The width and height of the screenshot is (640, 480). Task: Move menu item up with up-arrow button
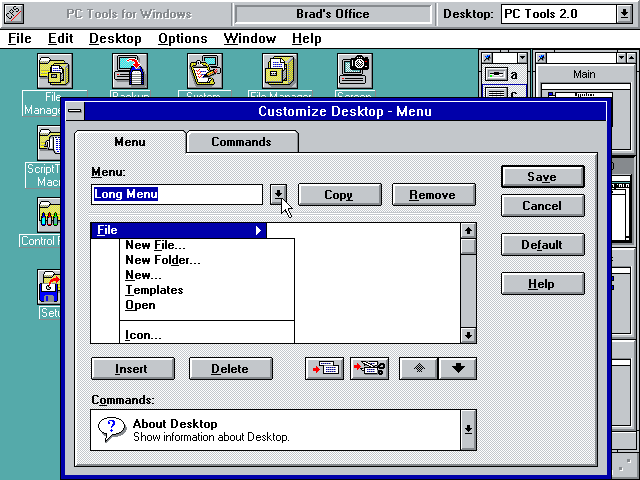[419, 369]
